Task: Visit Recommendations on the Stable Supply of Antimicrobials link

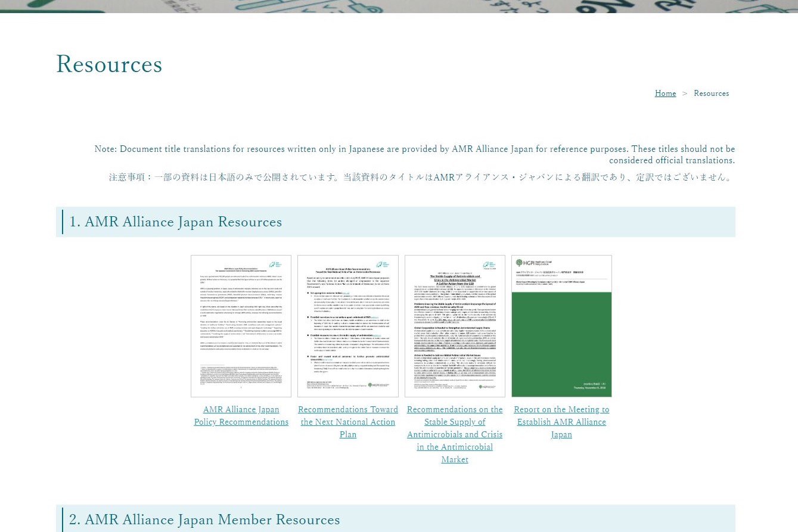Action: coord(455,434)
